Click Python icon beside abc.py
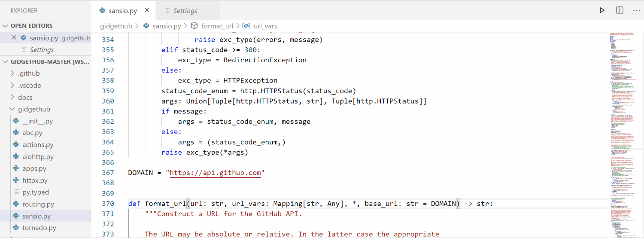Image resolution: width=644 pixels, height=238 pixels. (x=16, y=133)
